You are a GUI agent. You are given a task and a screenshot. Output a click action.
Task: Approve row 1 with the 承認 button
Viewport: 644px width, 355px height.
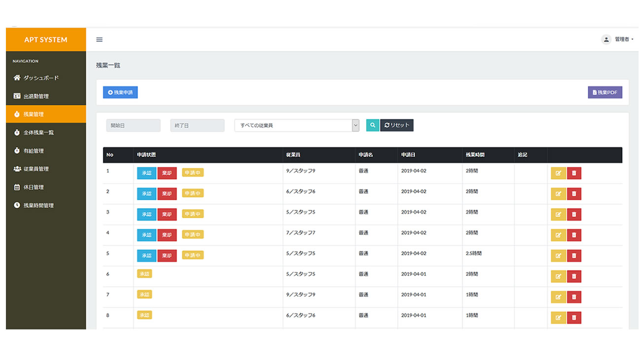(x=146, y=173)
